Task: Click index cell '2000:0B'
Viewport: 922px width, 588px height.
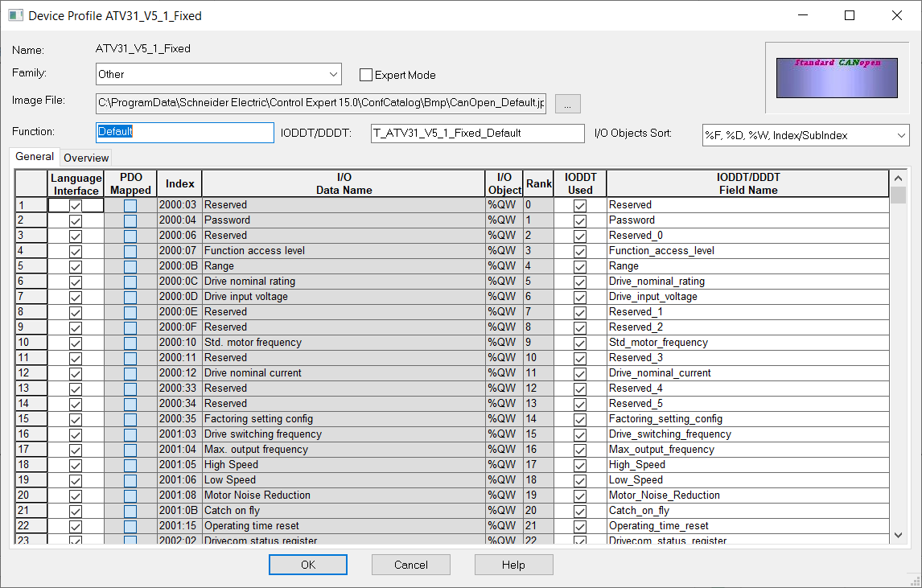Action: [x=179, y=265]
